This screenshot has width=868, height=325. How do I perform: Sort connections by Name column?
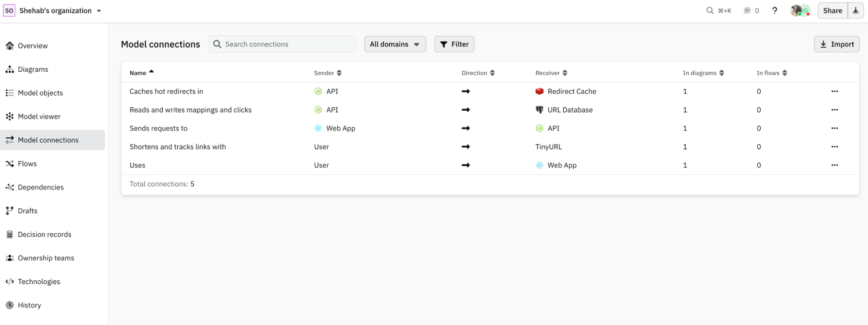click(142, 73)
